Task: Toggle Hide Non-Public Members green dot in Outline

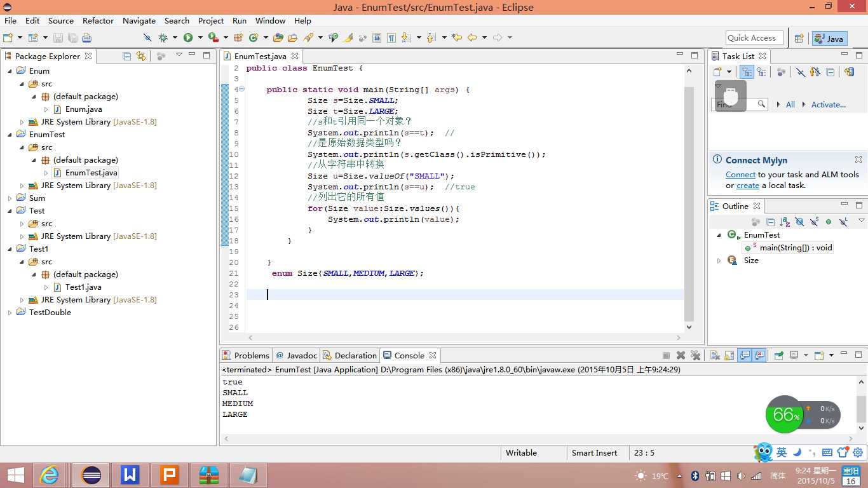Action: click(829, 222)
